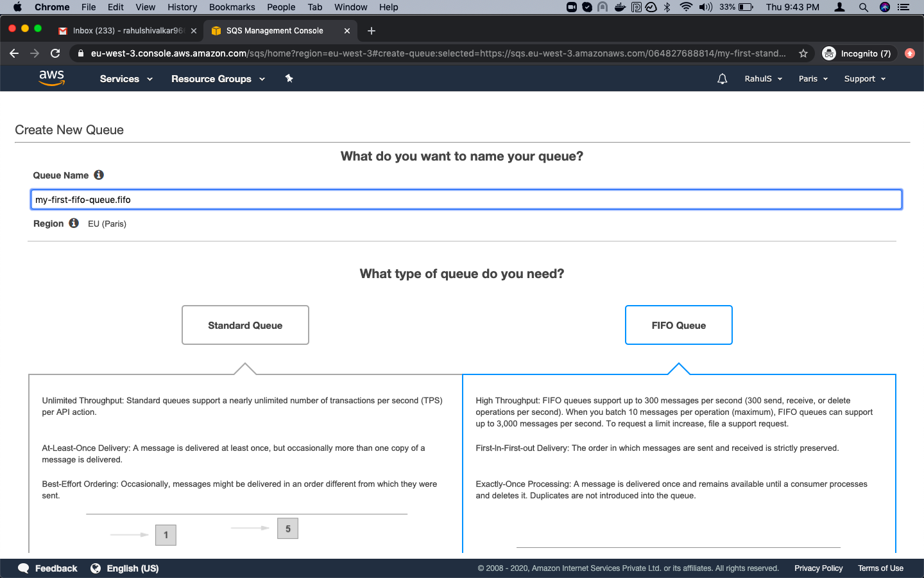Open the Apple menu
Viewport: 924px width, 578px height.
click(17, 7)
